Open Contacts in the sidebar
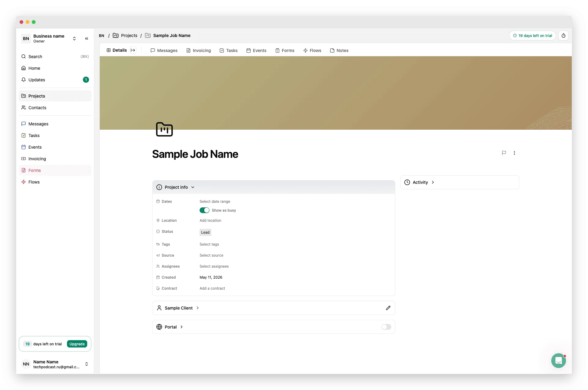588x390 pixels. (55, 108)
